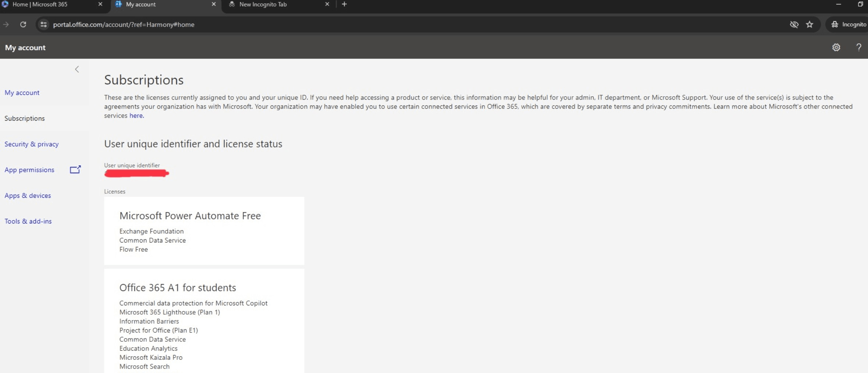Navigate to Apps & devices
This screenshot has width=868, height=373.
(x=28, y=196)
